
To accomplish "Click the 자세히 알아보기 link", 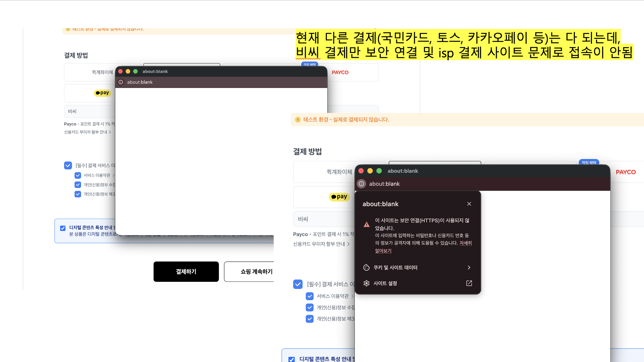I will coord(465,243).
